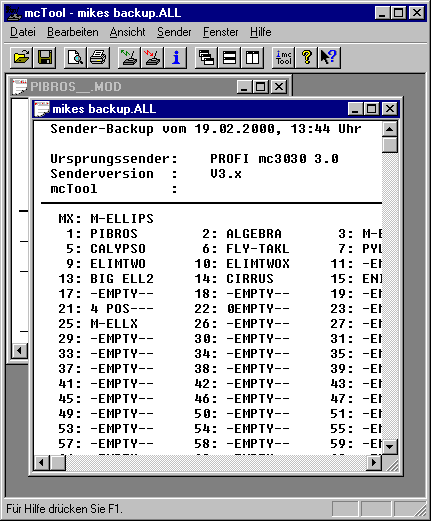Screen dimensions: 431x521
Task: Click the PIBROS__.MOD window document icon
Action: click(x=20, y=87)
